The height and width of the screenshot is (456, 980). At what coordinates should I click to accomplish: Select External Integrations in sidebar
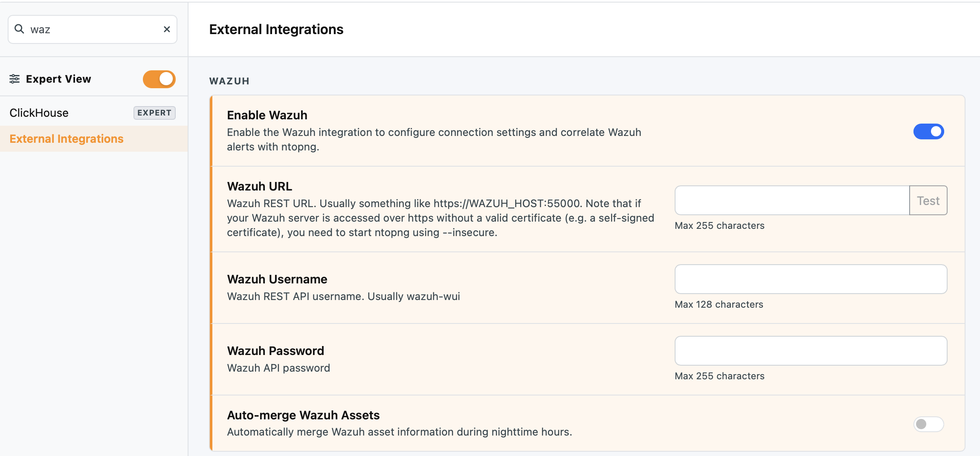tap(94, 139)
